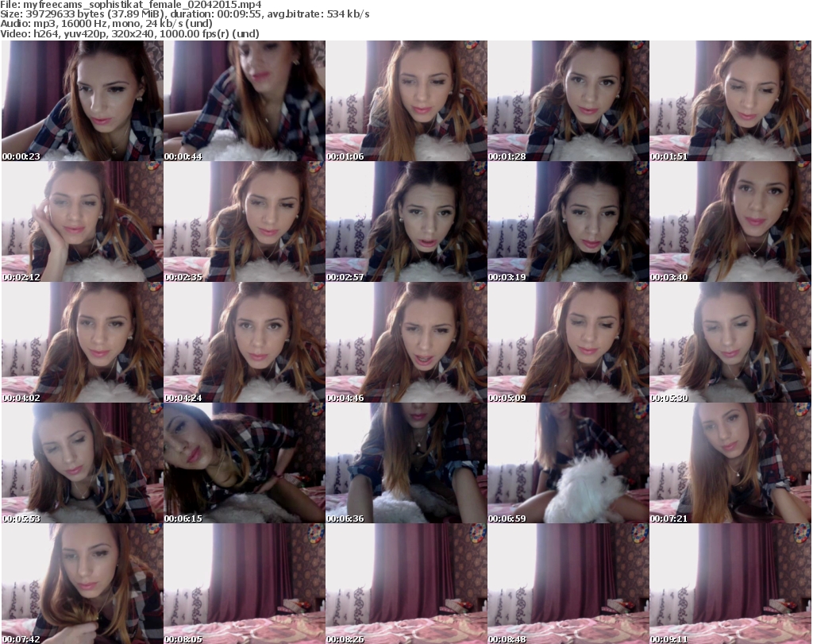Click the frame labeled 00:01:28
Image resolution: width=813 pixels, height=644 pixels.
point(568,101)
